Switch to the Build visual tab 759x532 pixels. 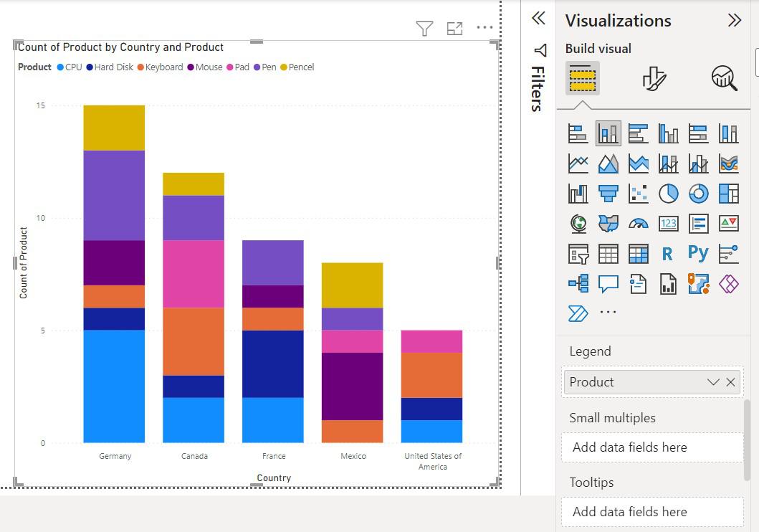point(582,78)
